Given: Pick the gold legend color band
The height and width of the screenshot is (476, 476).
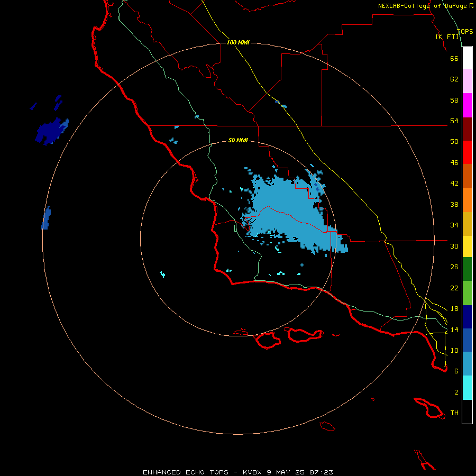Looking at the screenshot, I should pyautogui.click(x=467, y=224).
